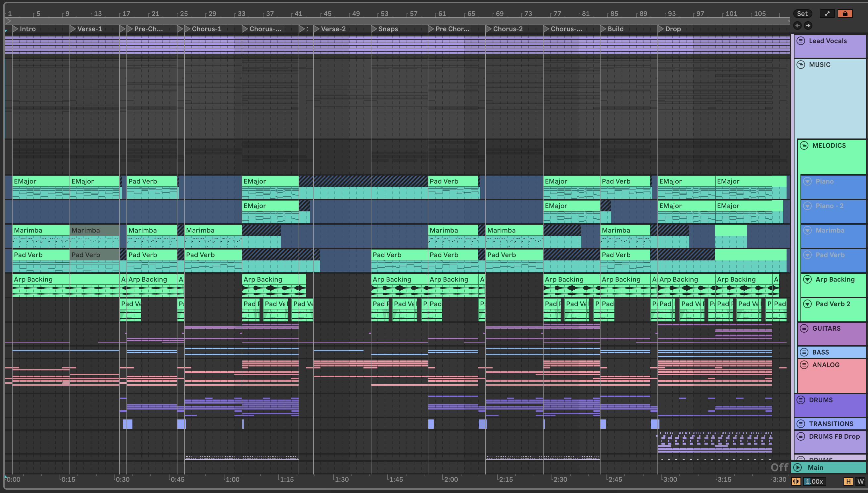Click the 1.00x zoom value field
The image size is (868, 493).
[x=815, y=481]
